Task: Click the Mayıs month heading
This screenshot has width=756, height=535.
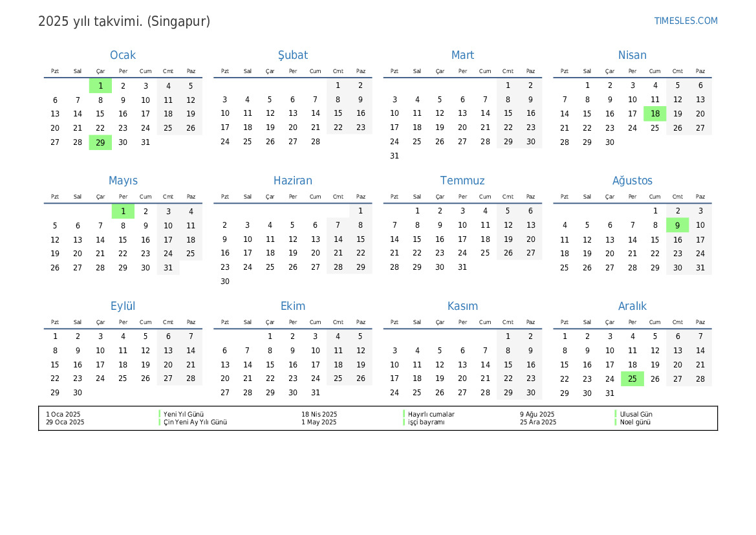Action: 123,180
